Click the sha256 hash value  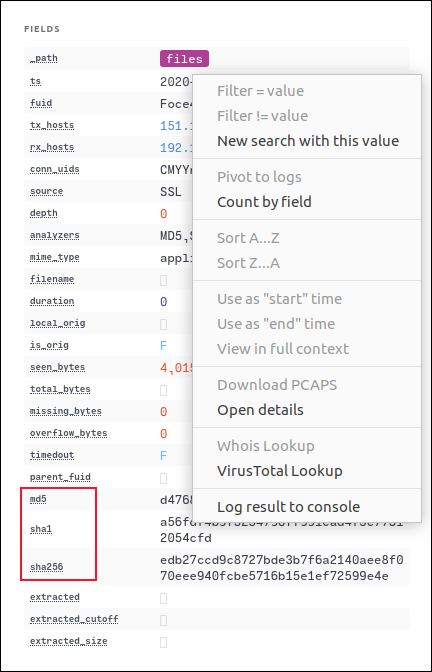[282, 568]
